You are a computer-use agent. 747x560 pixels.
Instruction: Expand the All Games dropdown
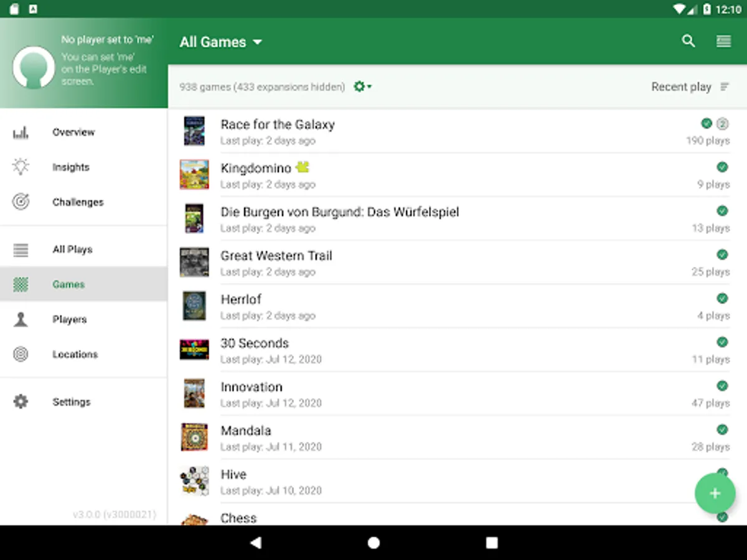[x=221, y=42]
